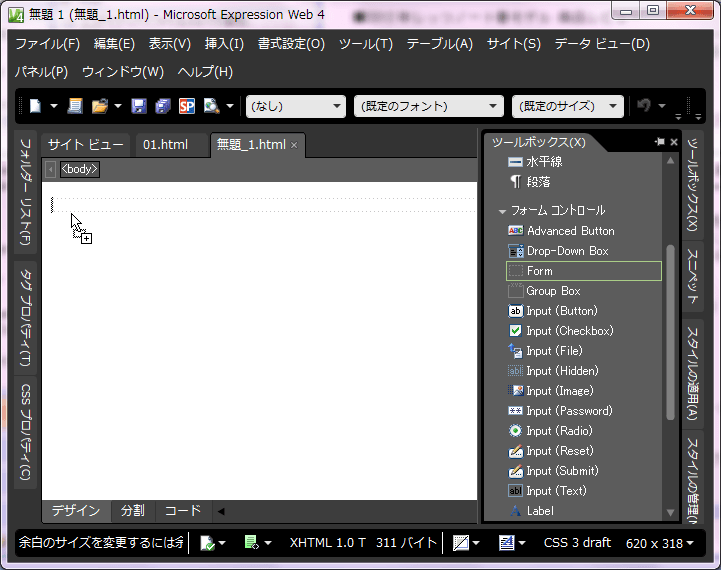Select Input (Hidden) in the toolbox
721x570 pixels.
point(584,371)
